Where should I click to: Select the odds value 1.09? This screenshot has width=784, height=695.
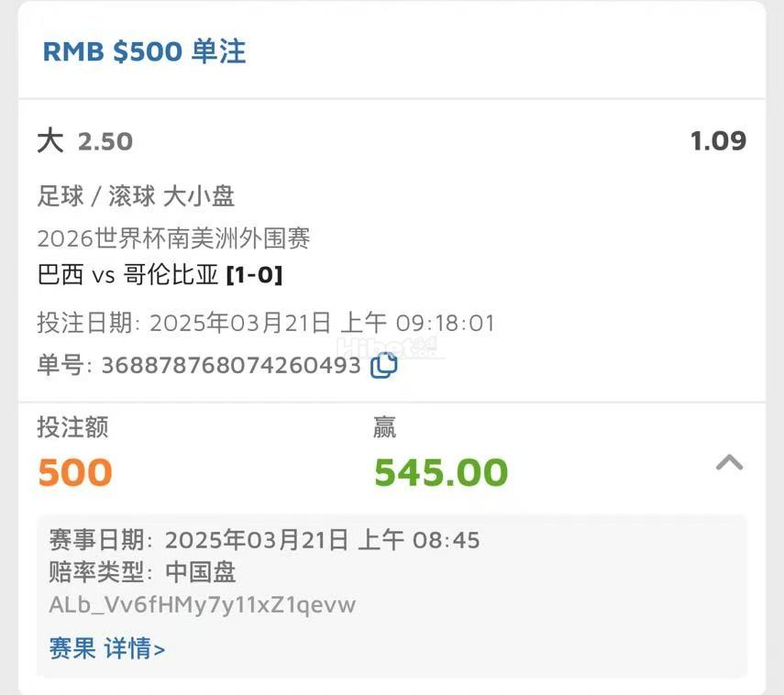[x=718, y=141]
